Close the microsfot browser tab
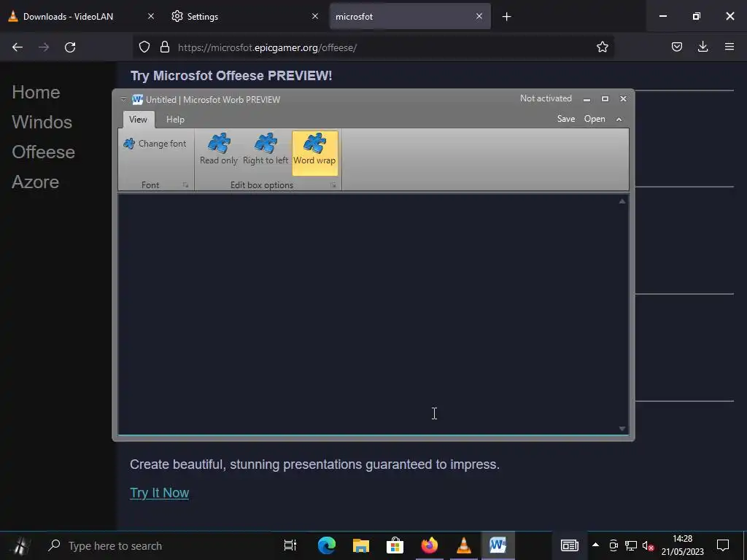Image resolution: width=747 pixels, height=560 pixels. click(x=479, y=16)
